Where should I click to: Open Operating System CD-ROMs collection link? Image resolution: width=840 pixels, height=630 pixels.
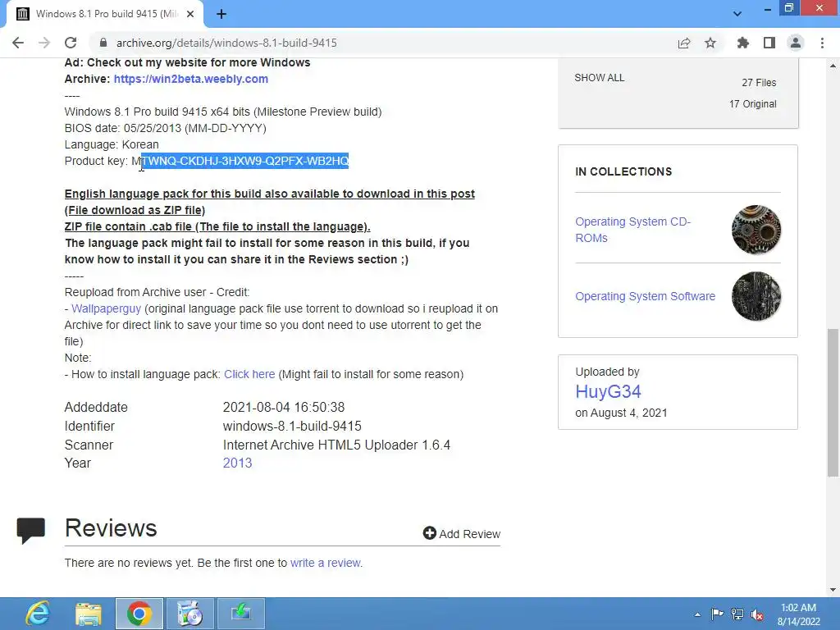(x=632, y=230)
